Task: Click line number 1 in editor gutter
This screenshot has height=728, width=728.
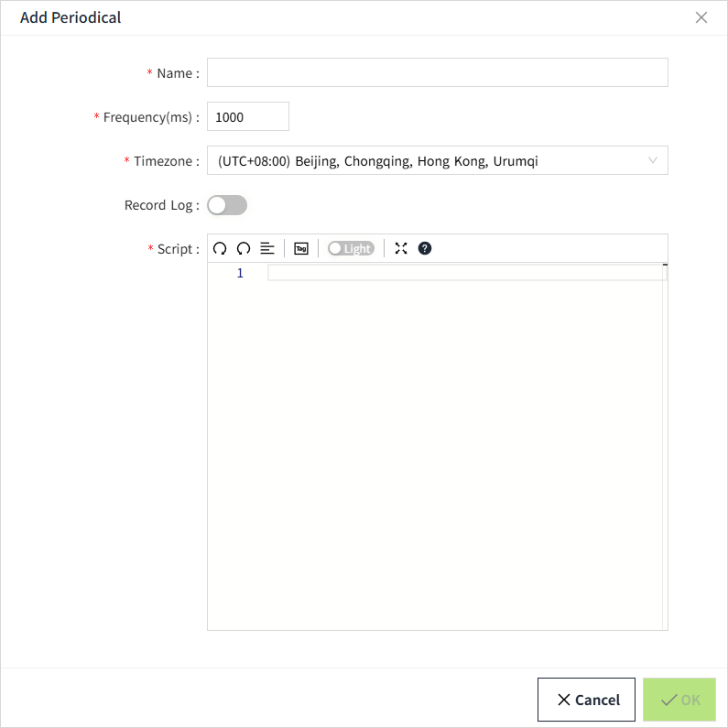Action: (240, 273)
